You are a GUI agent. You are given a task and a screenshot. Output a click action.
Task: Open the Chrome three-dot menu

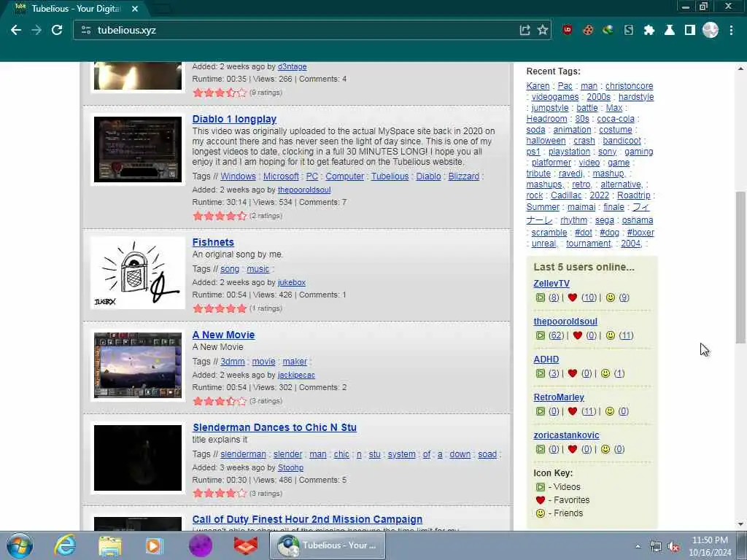pyautogui.click(x=731, y=30)
